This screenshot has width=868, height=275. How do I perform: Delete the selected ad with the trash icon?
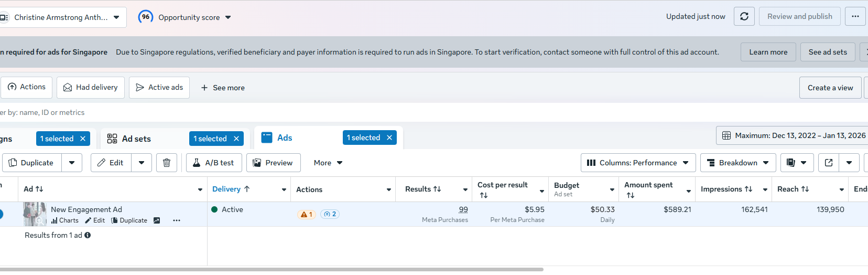tap(167, 163)
